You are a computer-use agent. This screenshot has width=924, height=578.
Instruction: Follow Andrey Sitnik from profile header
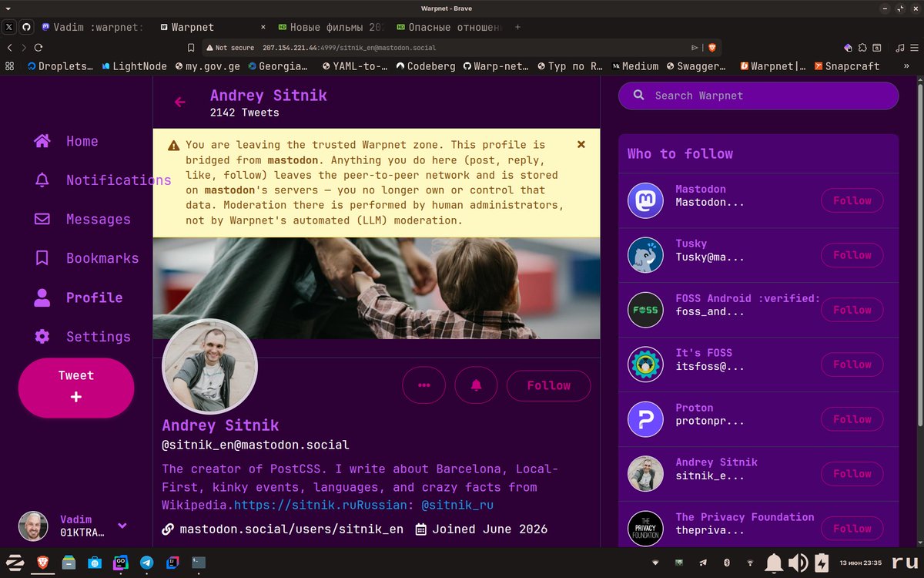tap(548, 385)
